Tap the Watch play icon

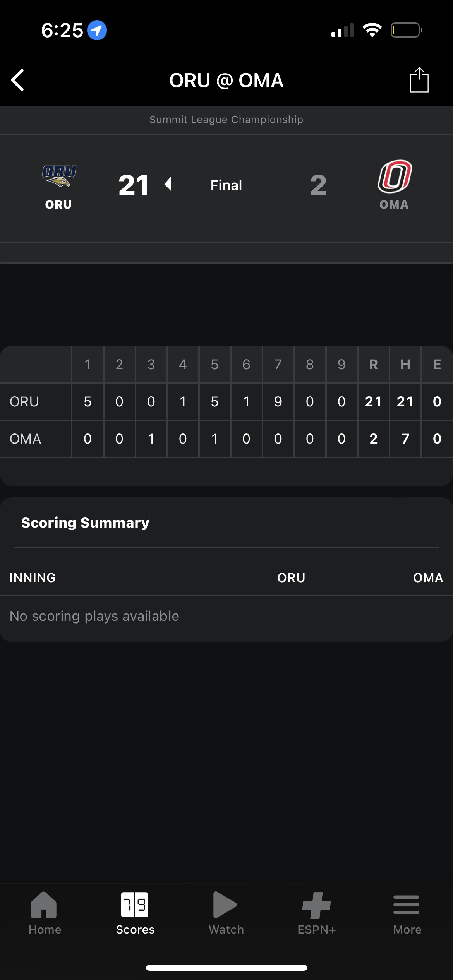225,905
